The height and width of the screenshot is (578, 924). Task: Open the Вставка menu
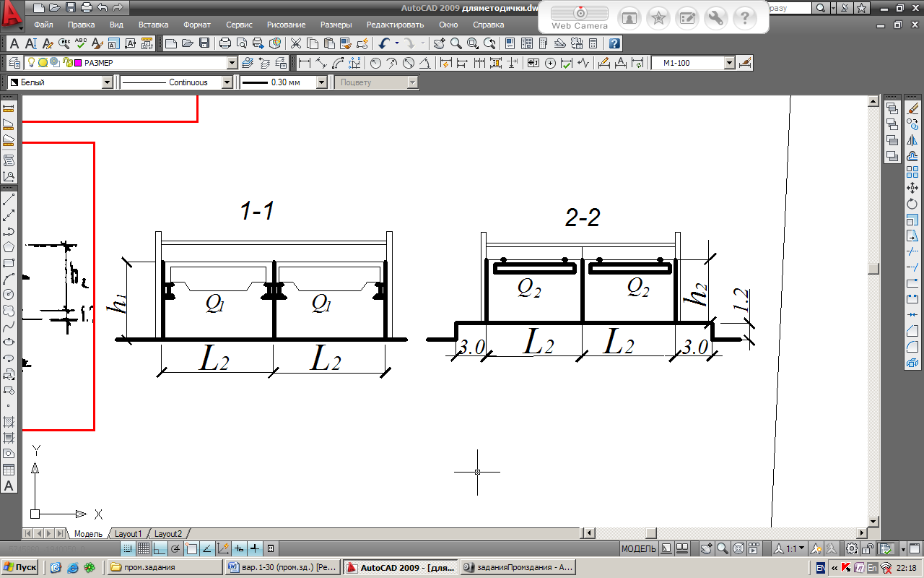[x=153, y=25]
